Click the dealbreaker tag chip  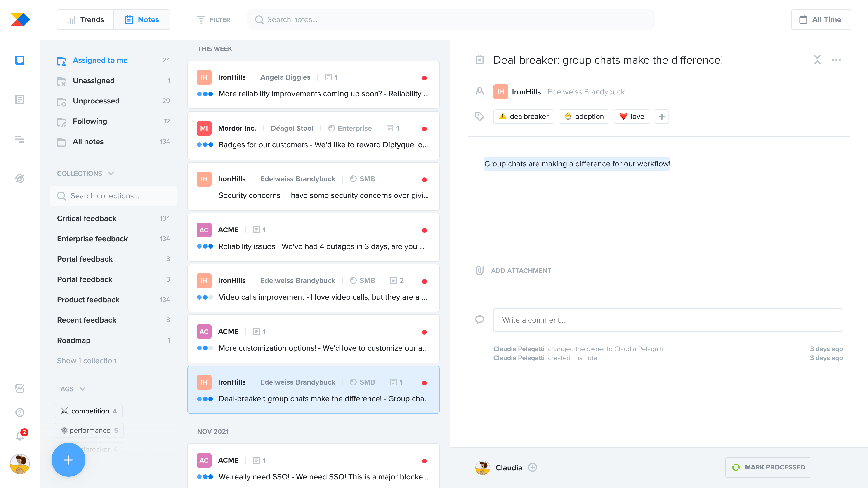click(x=523, y=117)
